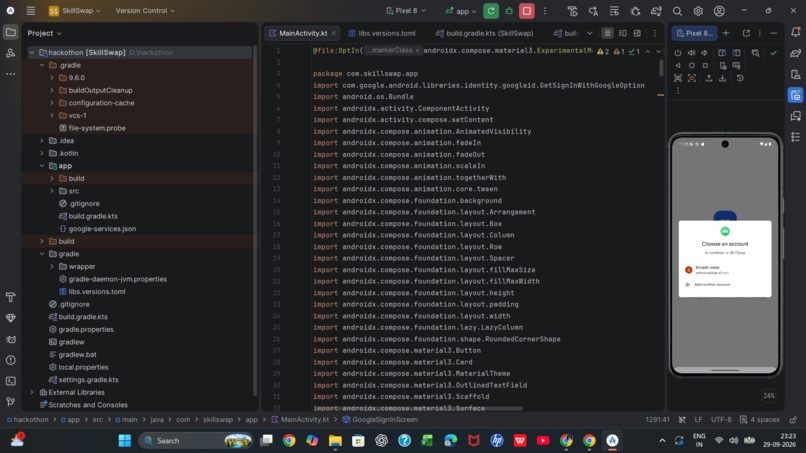
Task: Switch editor to Code-only view mode
Action: 607,33
